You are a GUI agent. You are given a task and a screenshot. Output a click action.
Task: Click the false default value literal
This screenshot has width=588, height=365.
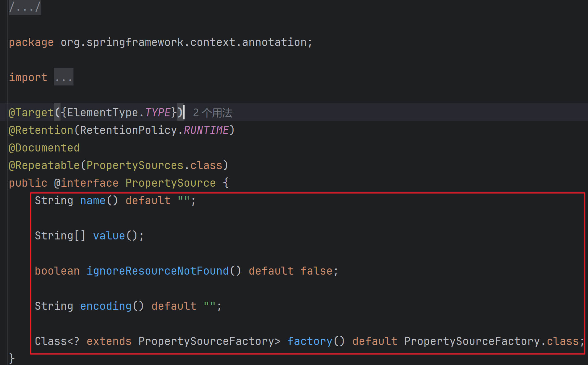click(x=316, y=271)
